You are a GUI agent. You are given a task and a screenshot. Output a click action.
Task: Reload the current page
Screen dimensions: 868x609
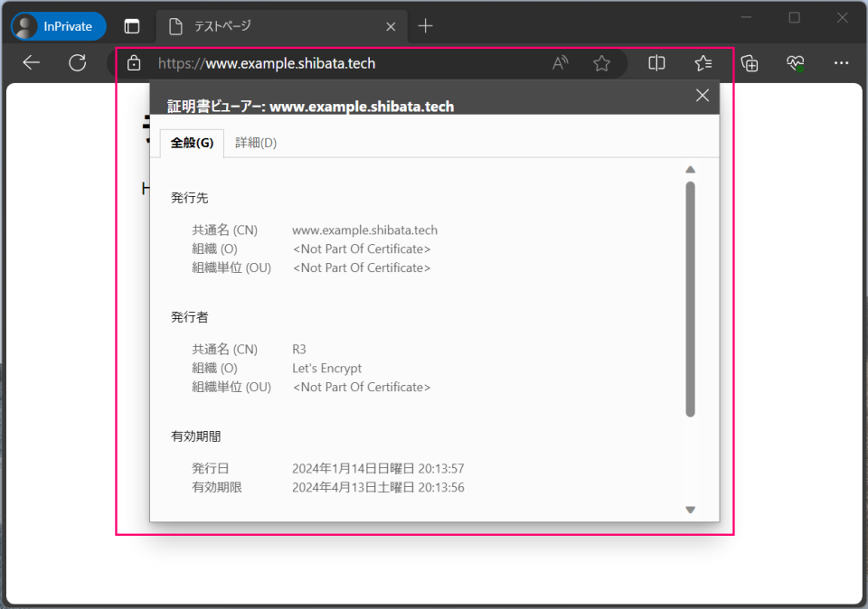tap(78, 62)
